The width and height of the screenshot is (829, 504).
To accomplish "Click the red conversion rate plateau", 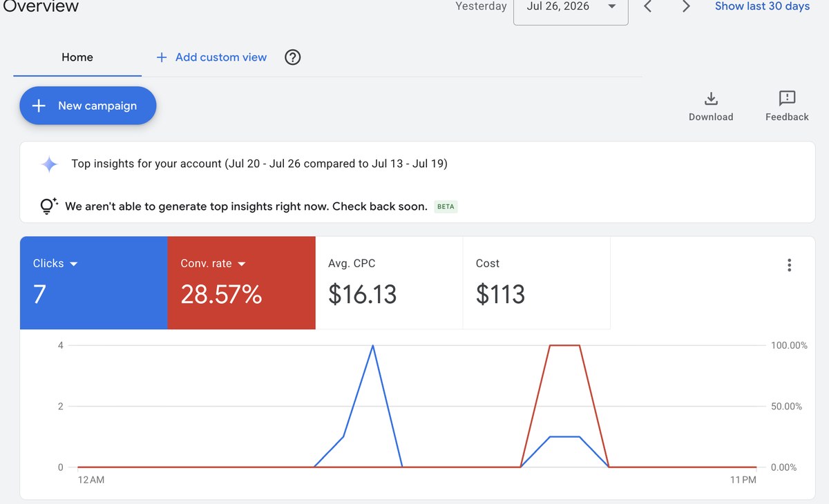I will coord(564,345).
